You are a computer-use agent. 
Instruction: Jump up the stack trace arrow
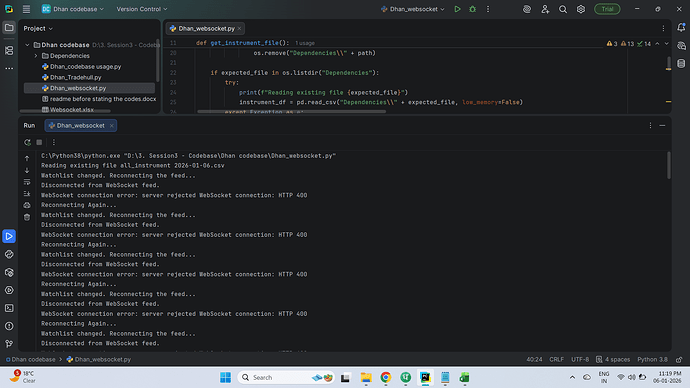27,158
